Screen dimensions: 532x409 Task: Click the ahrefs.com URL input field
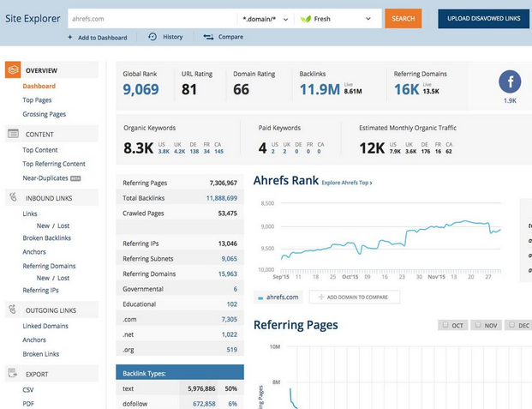(151, 19)
